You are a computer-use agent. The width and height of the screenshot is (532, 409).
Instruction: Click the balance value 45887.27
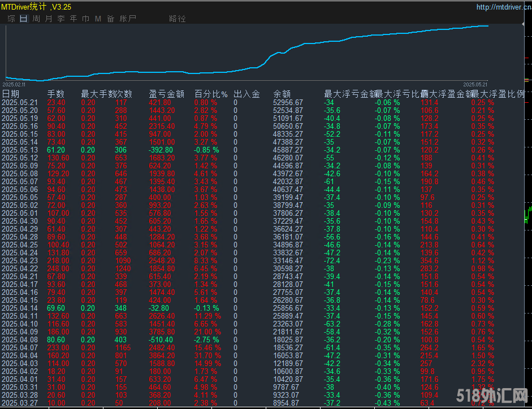pyautogui.click(x=288, y=150)
